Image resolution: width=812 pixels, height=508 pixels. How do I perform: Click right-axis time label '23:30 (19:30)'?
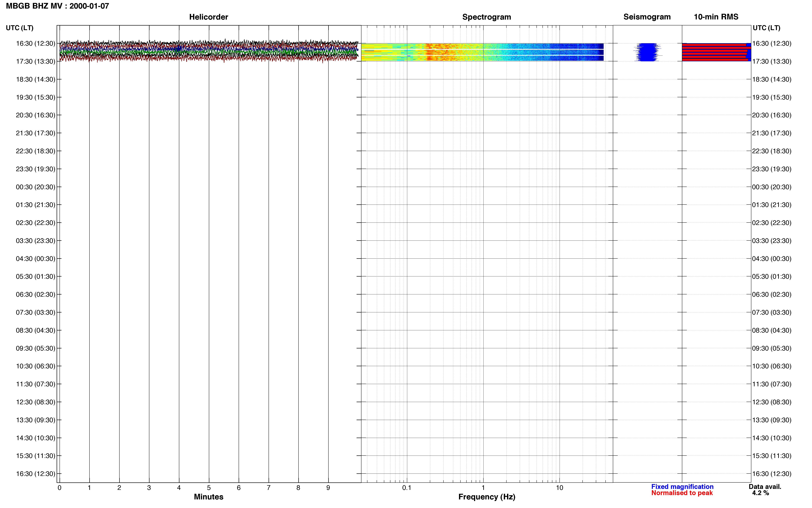coord(772,169)
